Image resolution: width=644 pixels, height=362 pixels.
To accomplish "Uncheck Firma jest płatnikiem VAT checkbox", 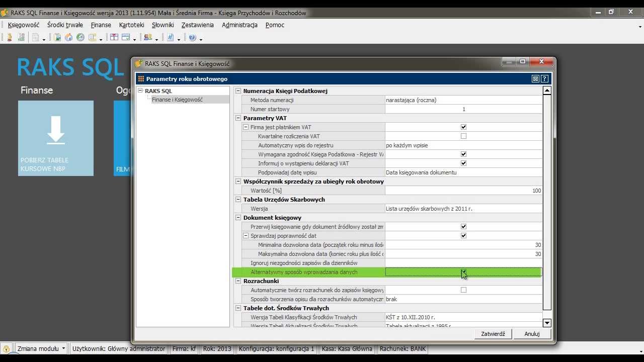I will click(x=463, y=127).
